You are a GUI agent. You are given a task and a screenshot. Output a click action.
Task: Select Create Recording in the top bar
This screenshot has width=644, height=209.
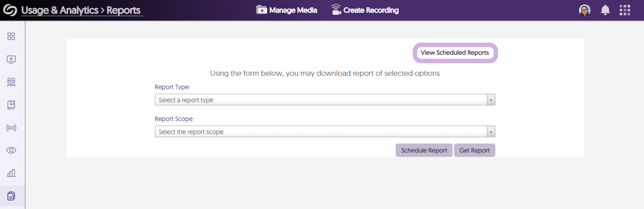pyautogui.click(x=365, y=10)
